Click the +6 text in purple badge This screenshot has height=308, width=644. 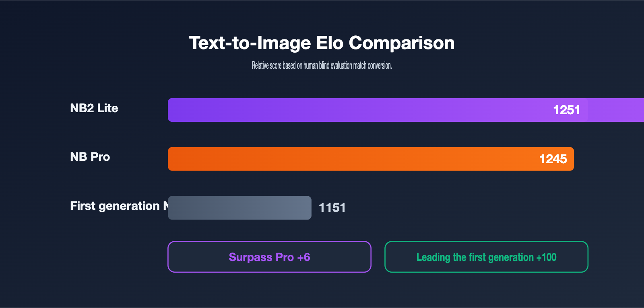click(x=303, y=257)
